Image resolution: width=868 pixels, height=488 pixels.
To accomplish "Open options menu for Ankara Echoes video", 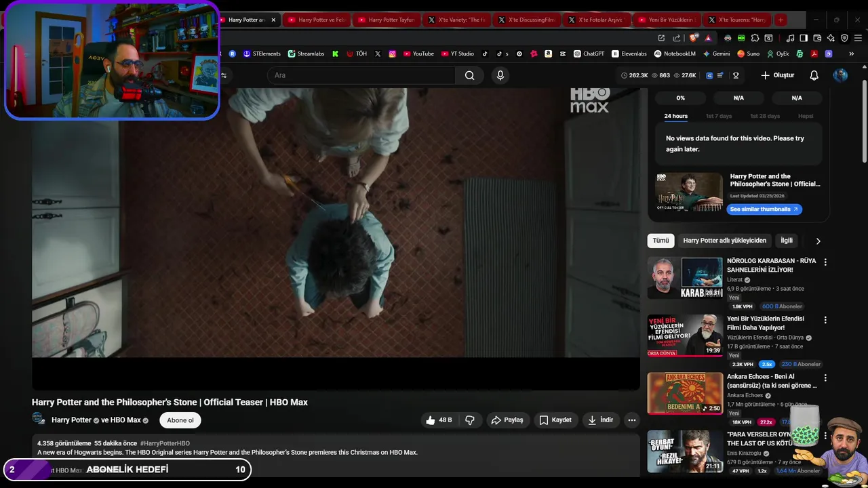I will click(825, 378).
